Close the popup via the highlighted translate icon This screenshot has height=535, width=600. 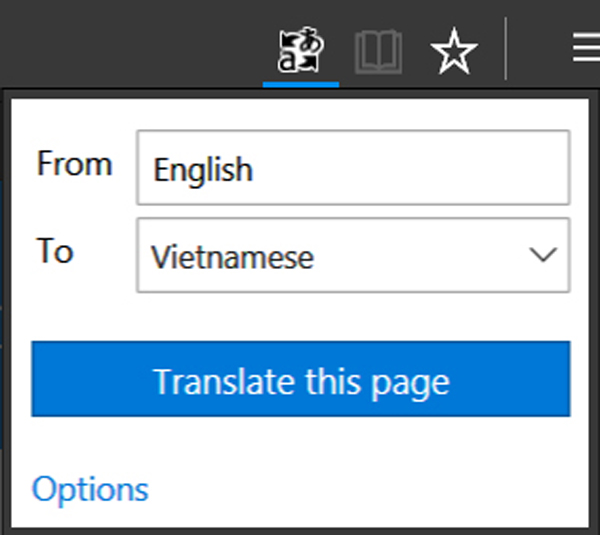pos(301,50)
